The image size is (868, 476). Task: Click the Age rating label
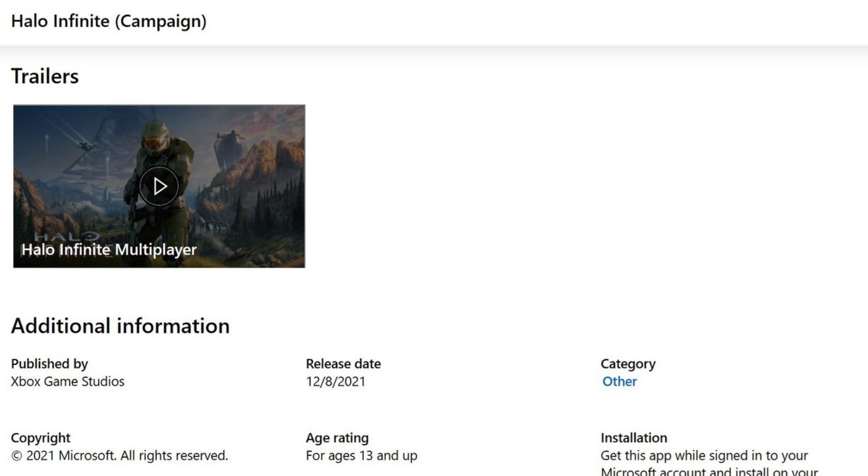pyautogui.click(x=337, y=438)
